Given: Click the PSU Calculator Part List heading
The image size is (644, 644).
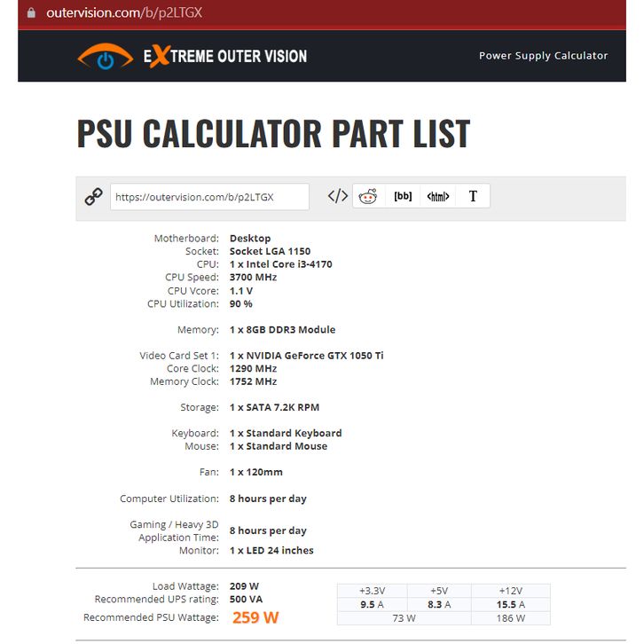Looking at the screenshot, I should (x=273, y=133).
